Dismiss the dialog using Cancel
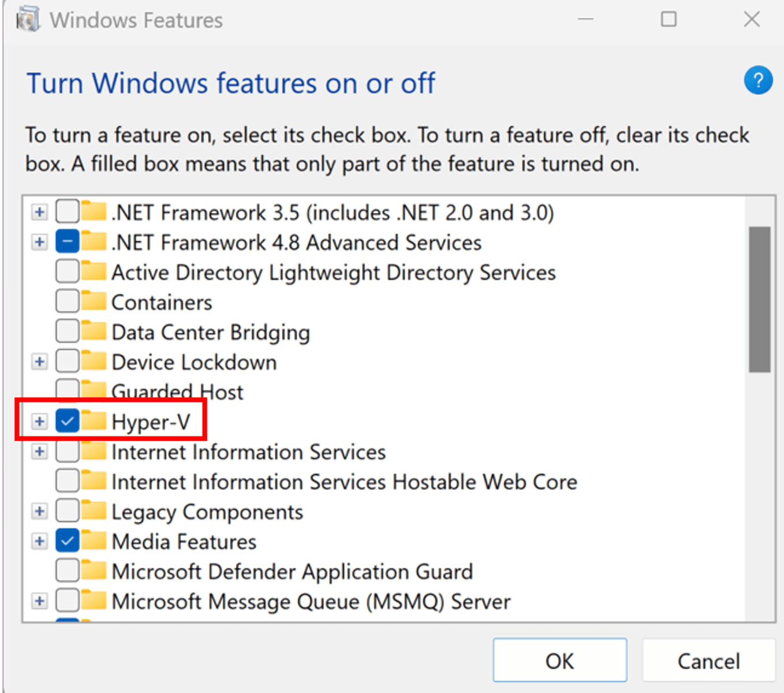This screenshot has height=693, width=784. click(708, 660)
